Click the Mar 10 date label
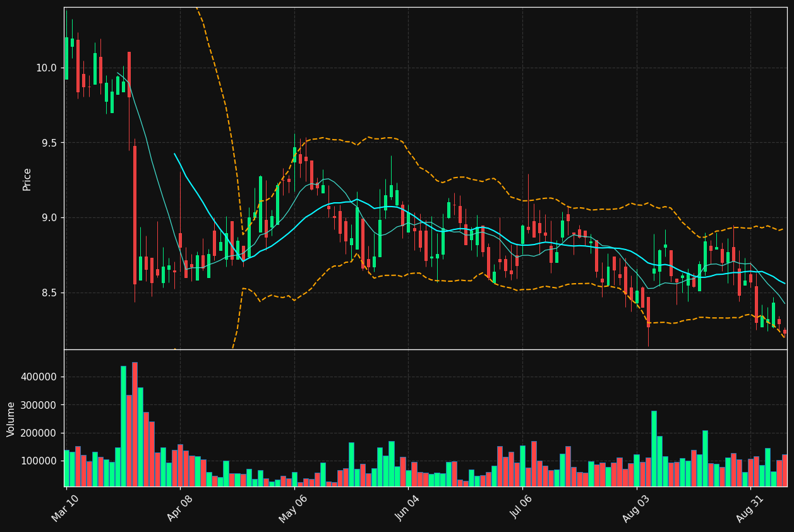 (x=66, y=509)
